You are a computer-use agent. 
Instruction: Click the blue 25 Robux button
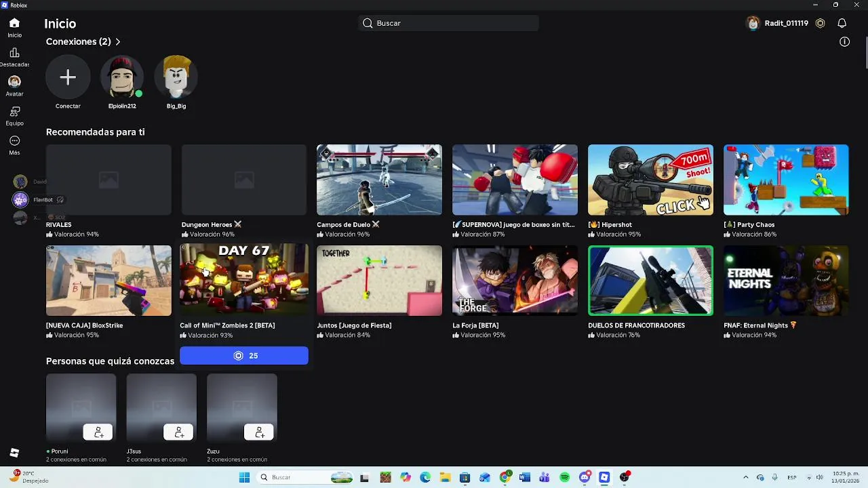[244, 356]
